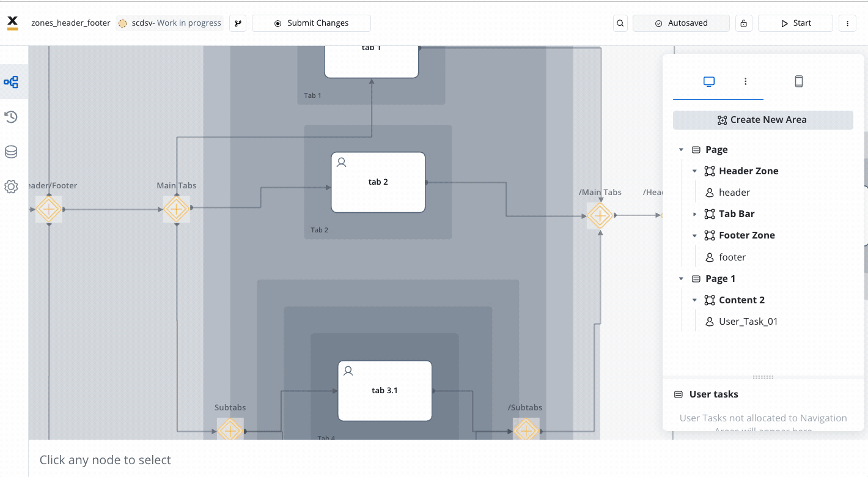
Task: Open the branch icon next to Work in progress
Action: pos(238,23)
